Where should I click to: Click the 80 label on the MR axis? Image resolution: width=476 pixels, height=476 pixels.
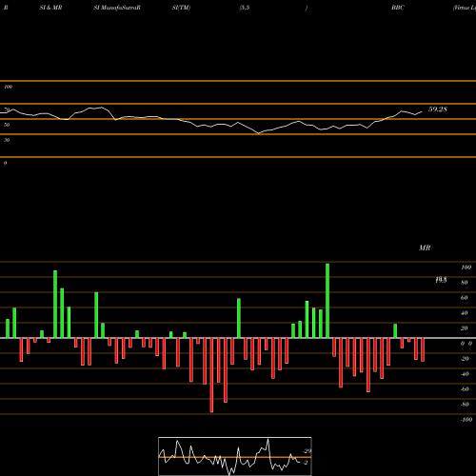coord(465,283)
